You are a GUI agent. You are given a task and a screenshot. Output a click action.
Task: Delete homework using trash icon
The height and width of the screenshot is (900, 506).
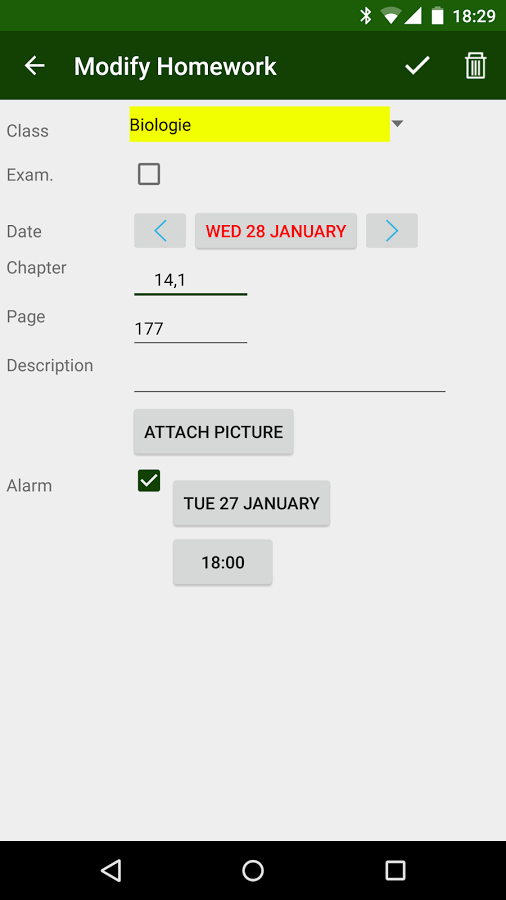[x=476, y=65]
